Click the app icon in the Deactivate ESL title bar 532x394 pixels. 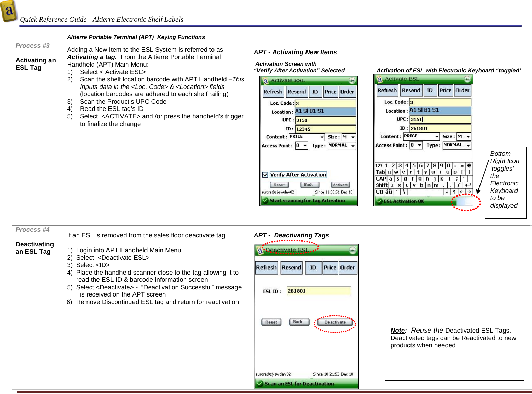pos(260,251)
